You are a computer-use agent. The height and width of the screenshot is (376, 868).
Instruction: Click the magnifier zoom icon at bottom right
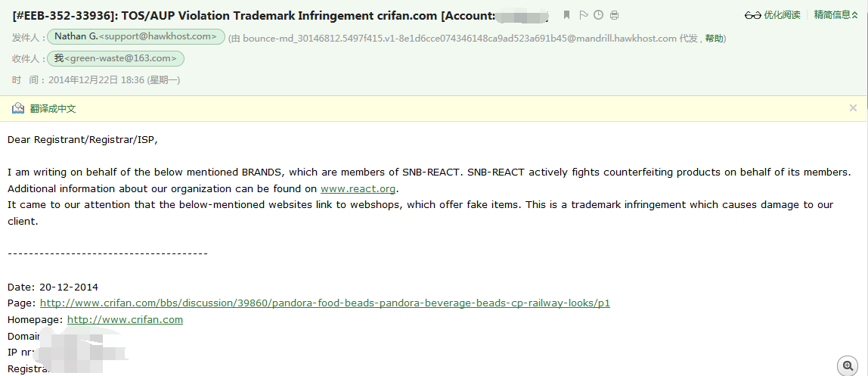tap(848, 365)
